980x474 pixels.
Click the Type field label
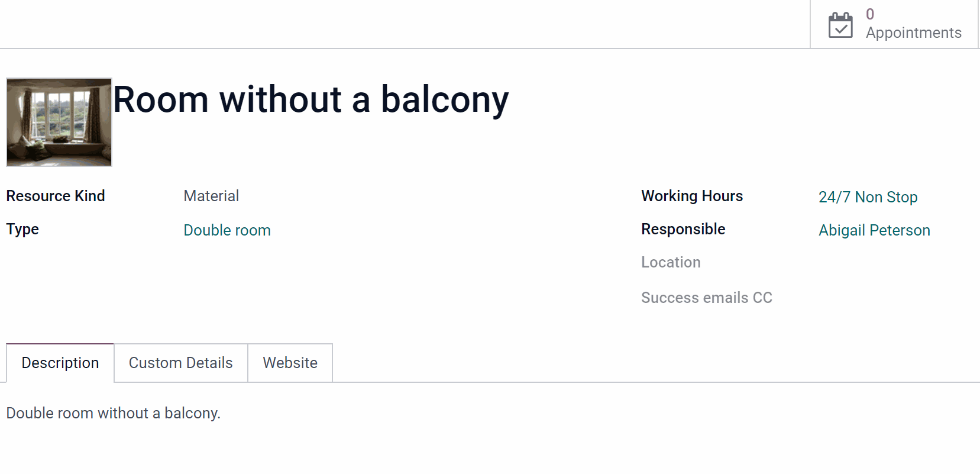22,230
